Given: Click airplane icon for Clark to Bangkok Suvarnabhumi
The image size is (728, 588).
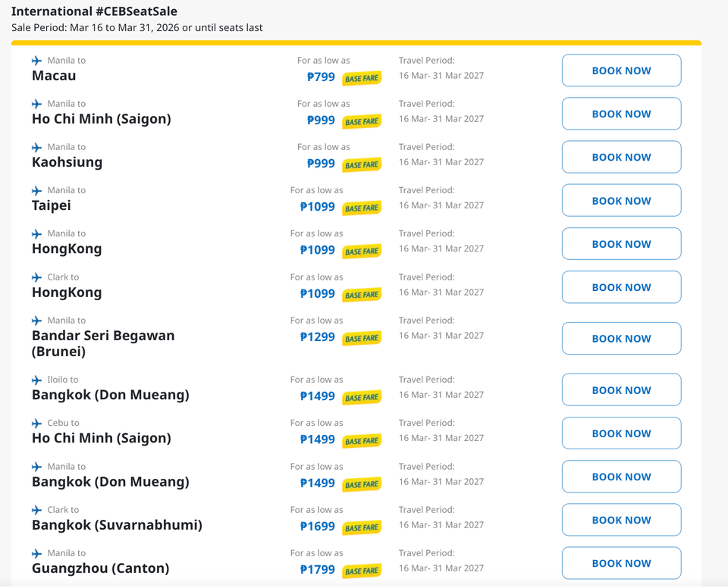Looking at the screenshot, I should click(36, 510).
